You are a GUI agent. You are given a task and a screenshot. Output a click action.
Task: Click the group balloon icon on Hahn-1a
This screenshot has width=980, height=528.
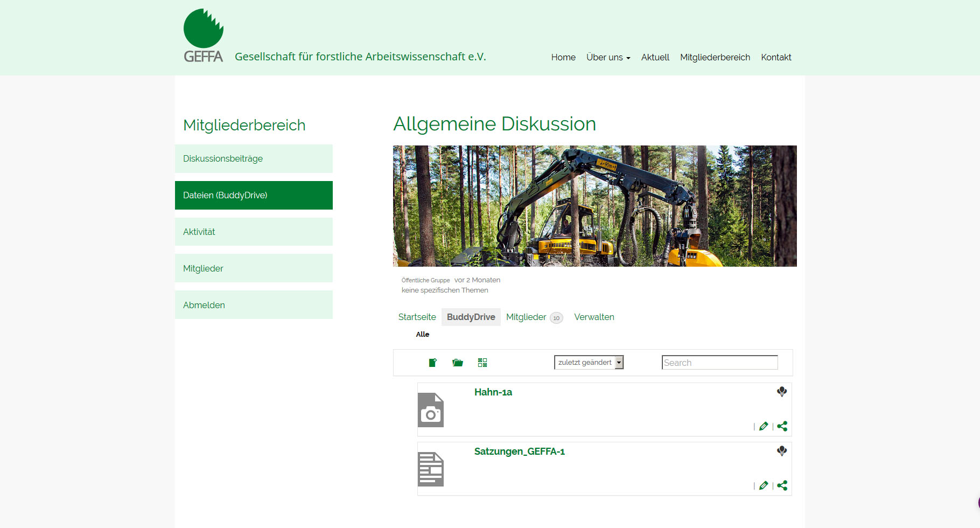782,392
